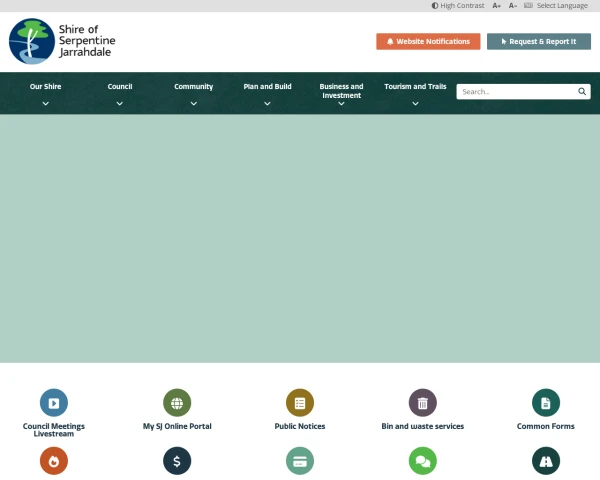Image resolution: width=600 pixels, height=480 pixels.
Task: Open the Common Forms document icon
Action: point(546,403)
